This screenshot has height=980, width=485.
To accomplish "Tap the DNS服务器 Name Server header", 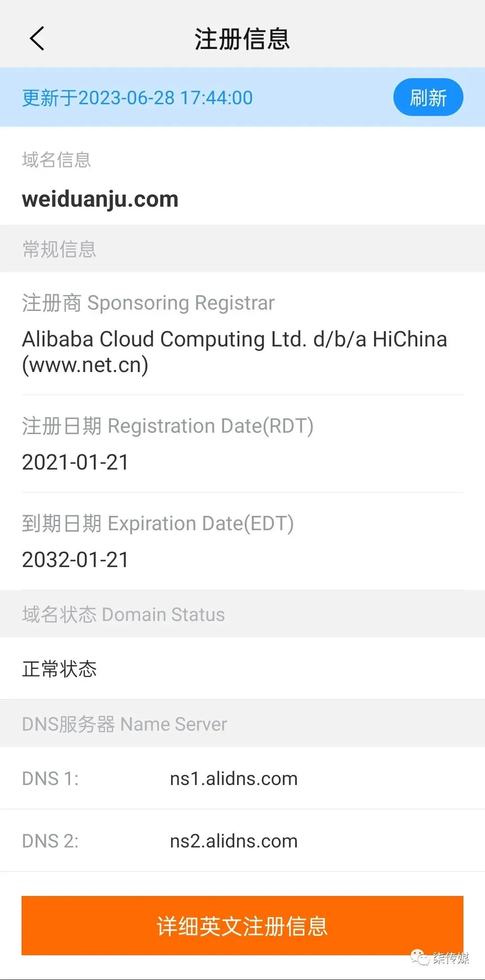I will [x=124, y=724].
